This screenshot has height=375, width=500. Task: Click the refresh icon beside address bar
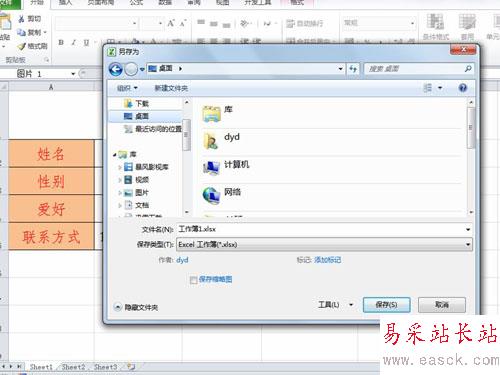[x=353, y=69]
